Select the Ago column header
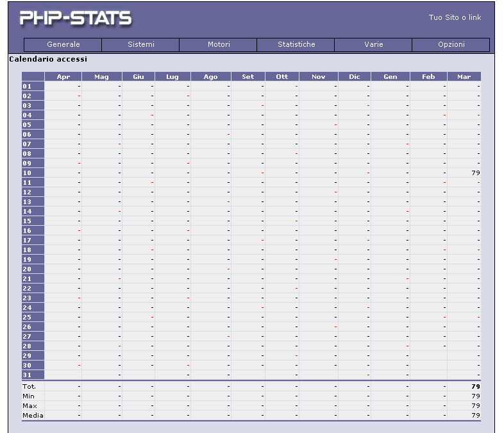 210,77
